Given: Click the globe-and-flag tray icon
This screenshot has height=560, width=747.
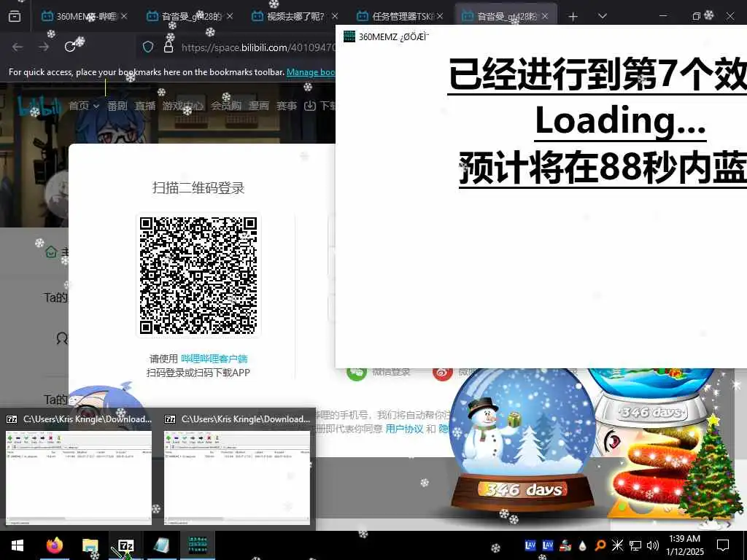Looking at the screenshot, I should [565, 545].
